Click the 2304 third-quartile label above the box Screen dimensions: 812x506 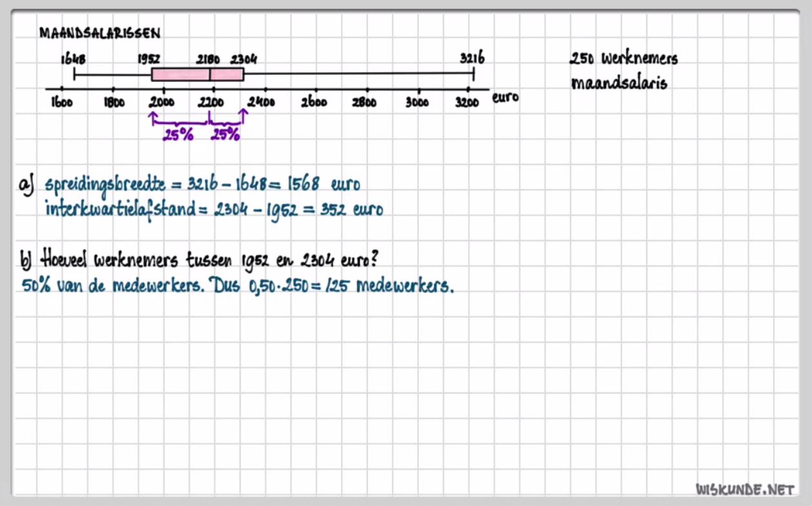[x=244, y=59]
